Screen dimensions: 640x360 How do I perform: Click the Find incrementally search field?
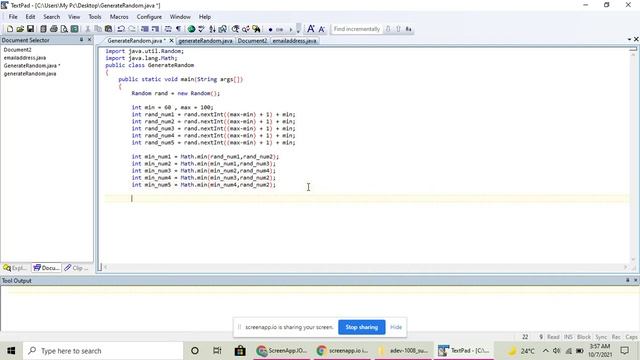click(x=357, y=29)
